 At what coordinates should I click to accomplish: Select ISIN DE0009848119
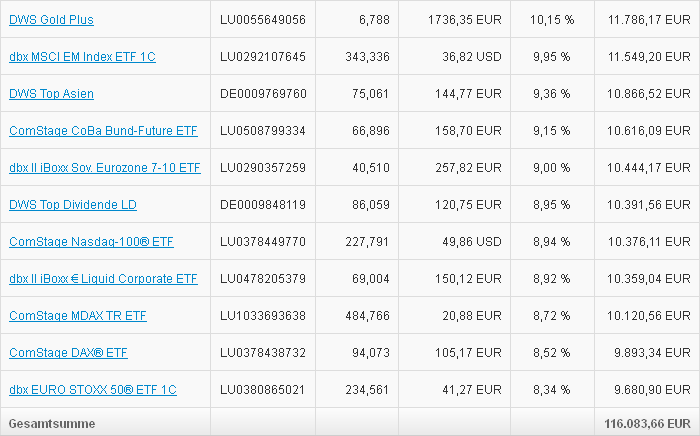pos(263,205)
